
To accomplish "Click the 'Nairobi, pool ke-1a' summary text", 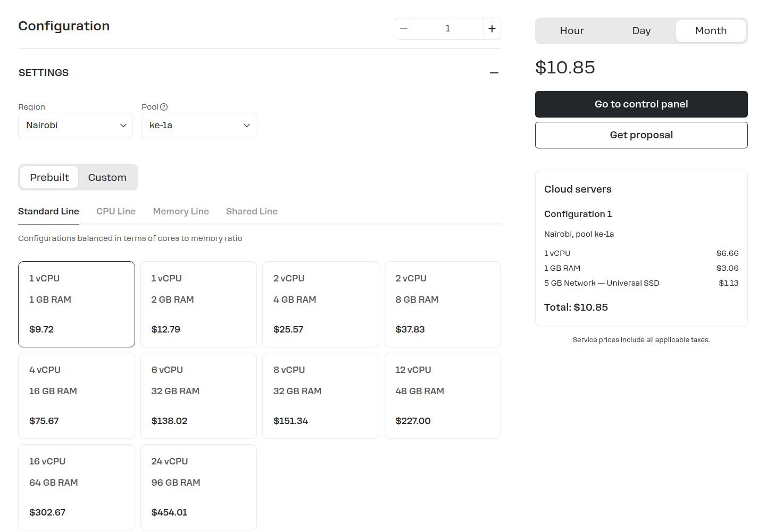I will click(579, 234).
